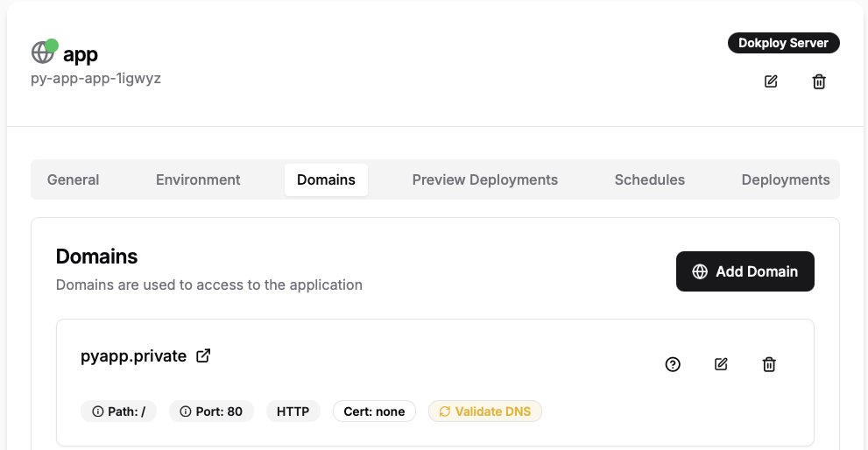Click the Validate DNS refresh icon
The image size is (868, 450).
tap(445, 411)
